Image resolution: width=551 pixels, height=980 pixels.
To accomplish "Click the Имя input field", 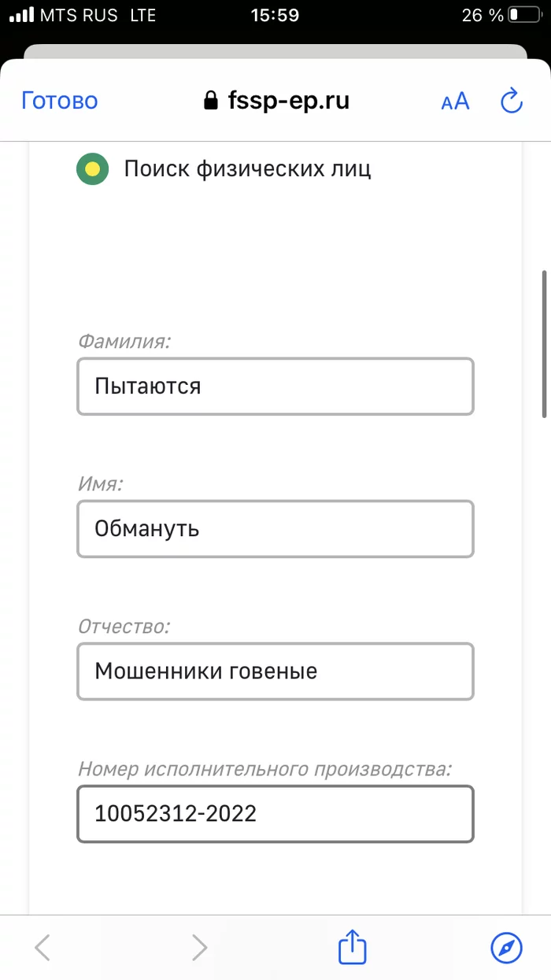I will pos(275,528).
